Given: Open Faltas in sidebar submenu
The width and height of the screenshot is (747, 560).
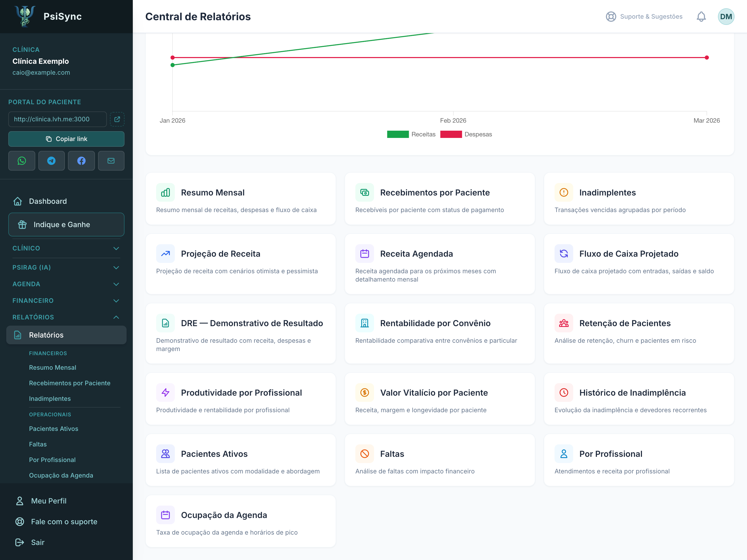Looking at the screenshot, I should click(x=38, y=444).
